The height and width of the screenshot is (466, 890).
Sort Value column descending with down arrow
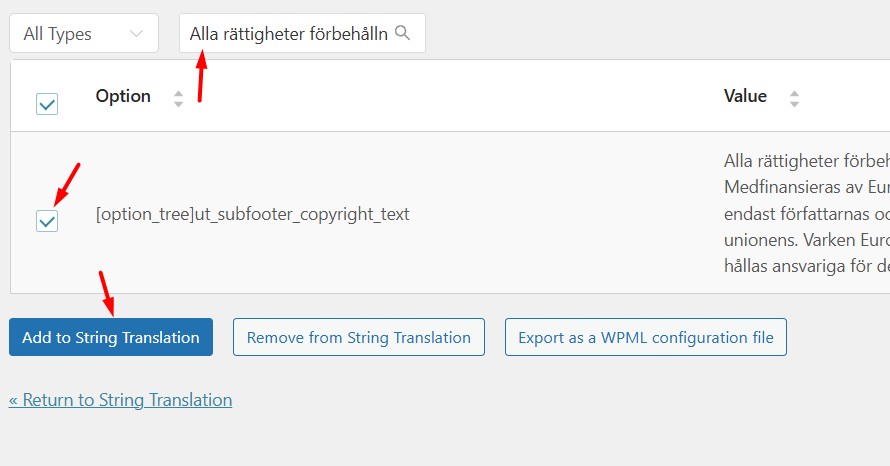795,103
